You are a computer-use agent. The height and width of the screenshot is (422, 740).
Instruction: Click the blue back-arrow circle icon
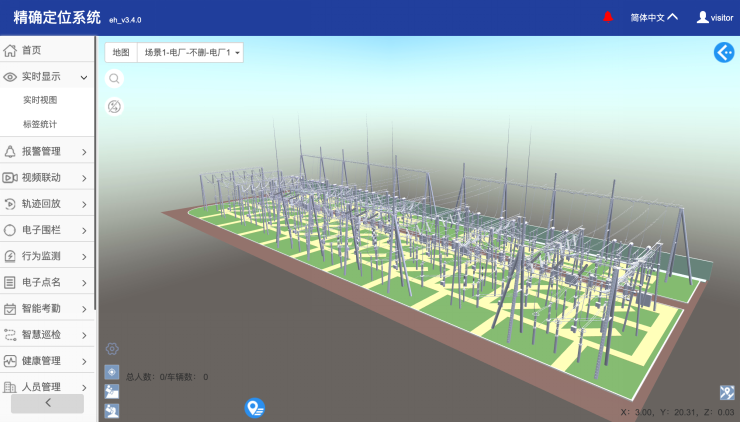coord(724,53)
